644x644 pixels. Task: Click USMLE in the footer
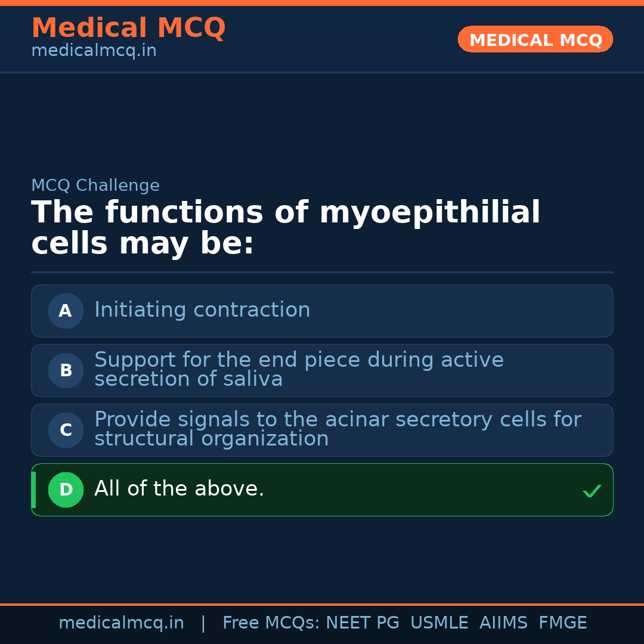click(439, 623)
